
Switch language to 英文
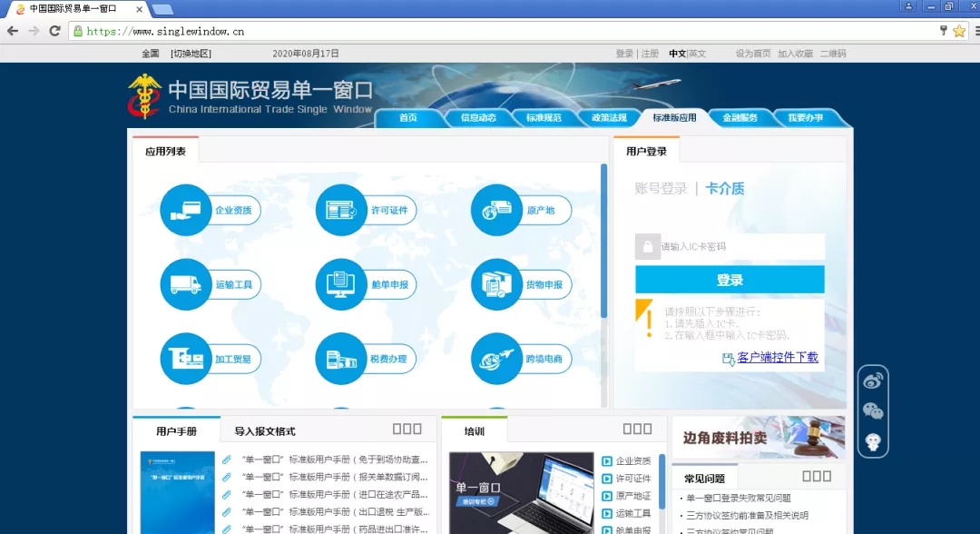(697, 54)
